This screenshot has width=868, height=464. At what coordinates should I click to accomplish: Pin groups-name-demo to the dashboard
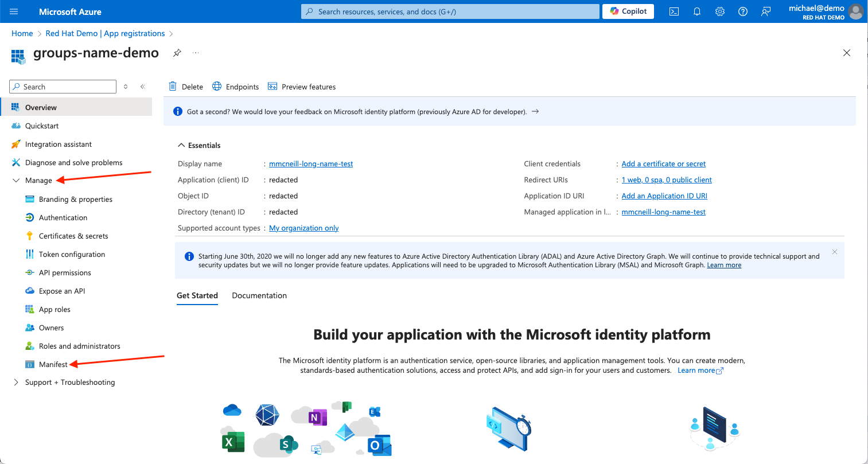[177, 53]
